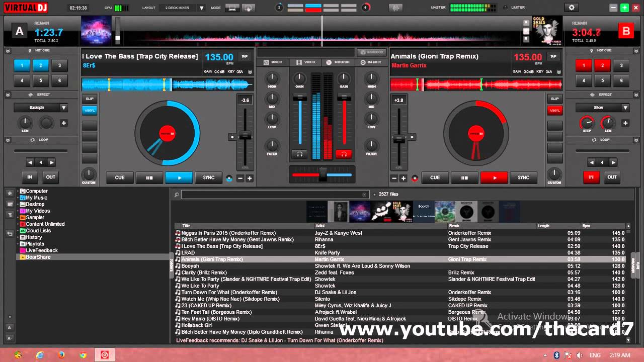Toggle VINYL mode on deck B

[x=554, y=111]
